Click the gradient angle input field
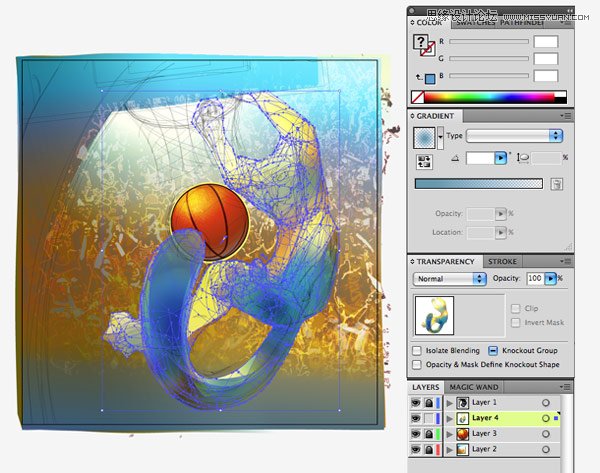Screen dimensions: 600x473 click(480, 158)
